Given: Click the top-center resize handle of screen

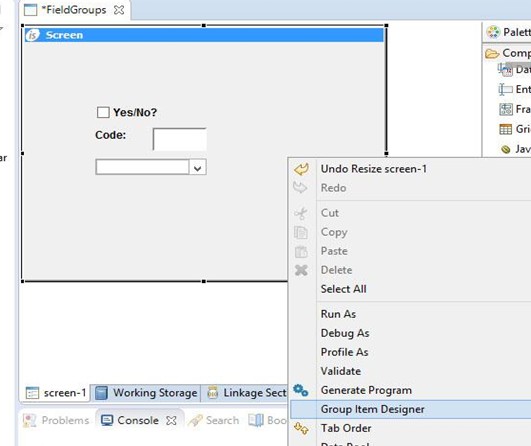Looking at the screenshot, I should 204,25.
